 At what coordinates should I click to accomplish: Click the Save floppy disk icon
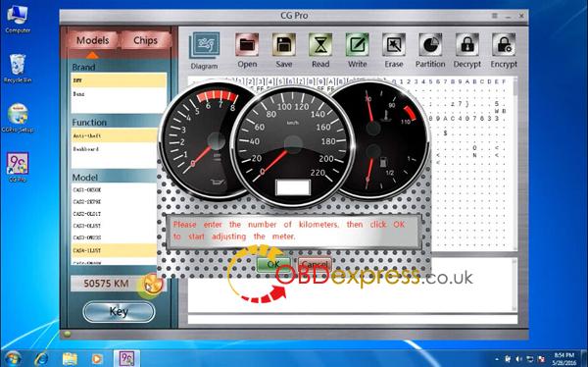284,45
